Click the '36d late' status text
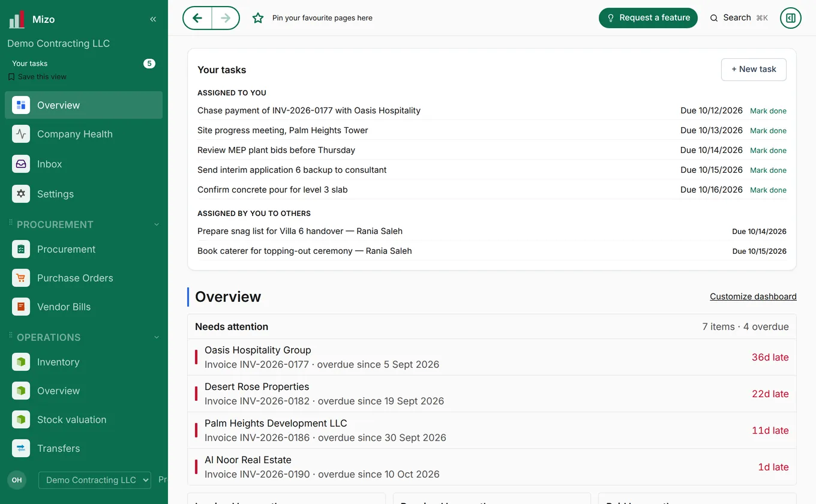Viewport: 816px width, 504px height. (770, 357)
